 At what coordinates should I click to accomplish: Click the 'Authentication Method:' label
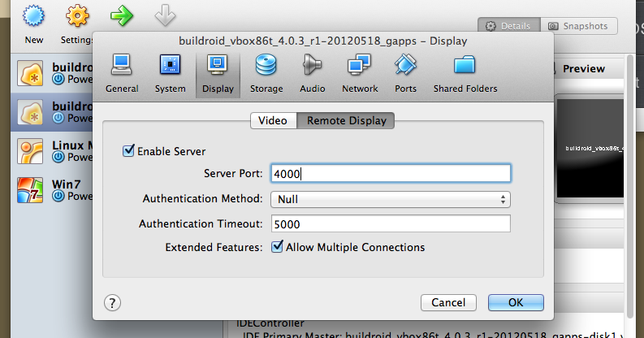point(202,199)
